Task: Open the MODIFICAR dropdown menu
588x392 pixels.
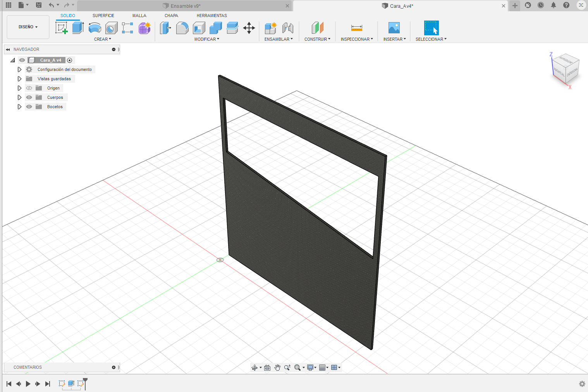Action: [207, 39]
